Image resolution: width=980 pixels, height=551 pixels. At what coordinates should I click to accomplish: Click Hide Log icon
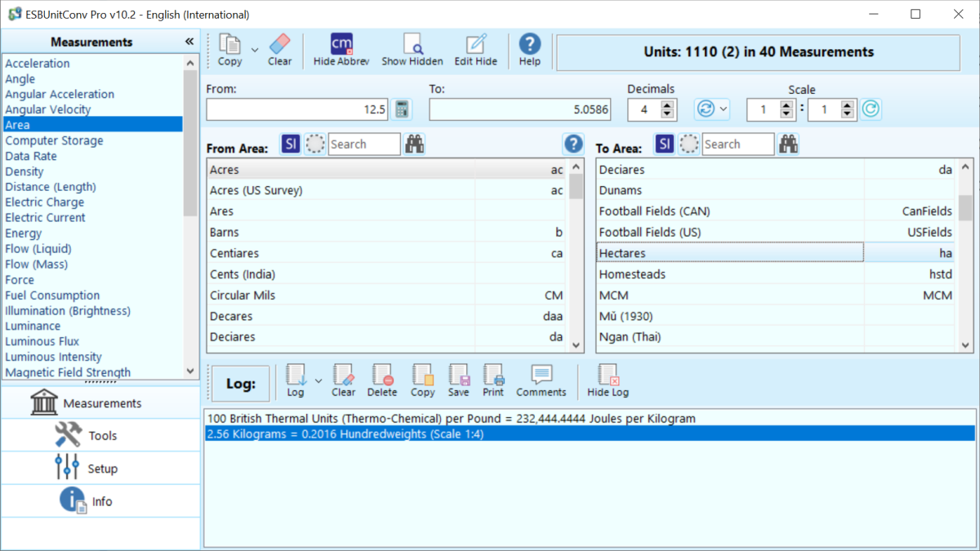pyautogui.click(x=608, y=381)
